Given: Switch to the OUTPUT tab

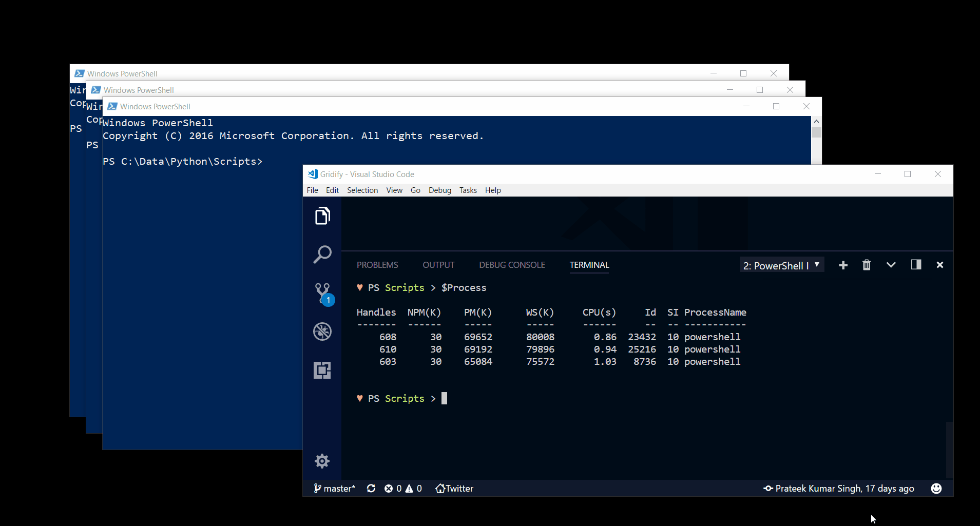Looking at the screenshot, I should coord(438,265).
